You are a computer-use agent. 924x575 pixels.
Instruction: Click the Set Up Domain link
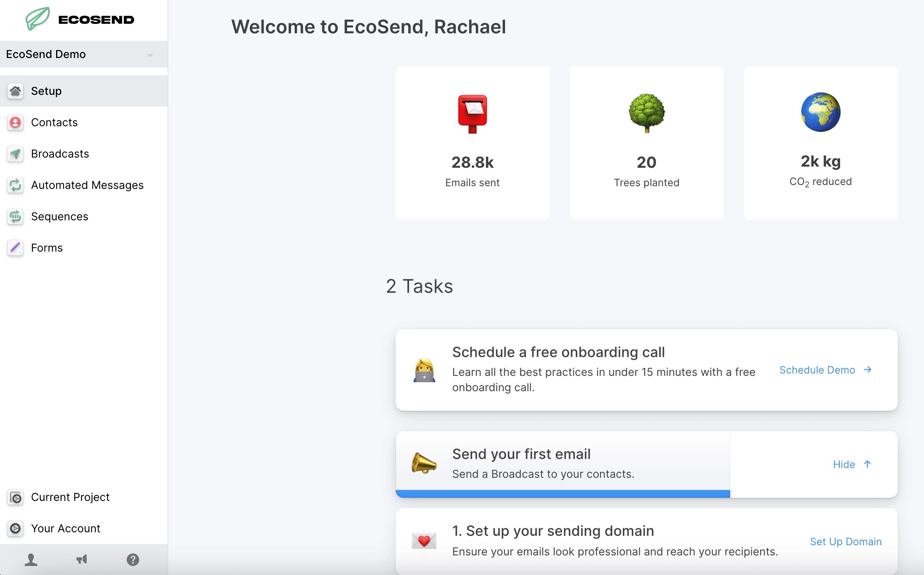(x=846, y=542)
